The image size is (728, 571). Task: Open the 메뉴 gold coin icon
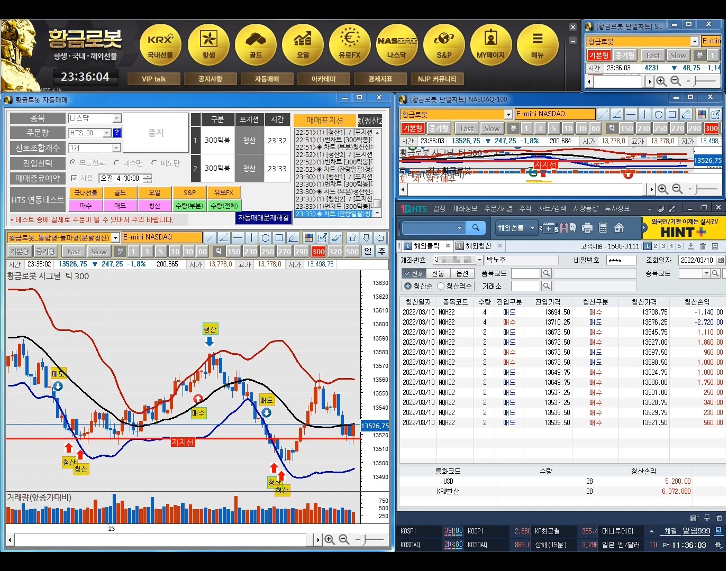coord(538,45)
